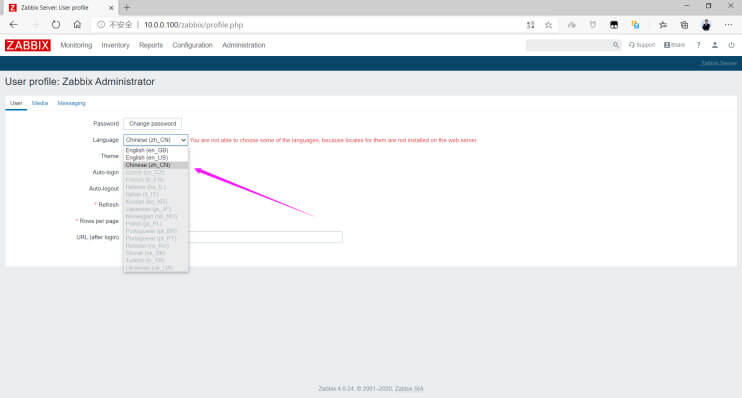Image resolution: width=742 pixels, height=398 pixels.
Task: Click the browser home icon
Action: tap(77, 25)
